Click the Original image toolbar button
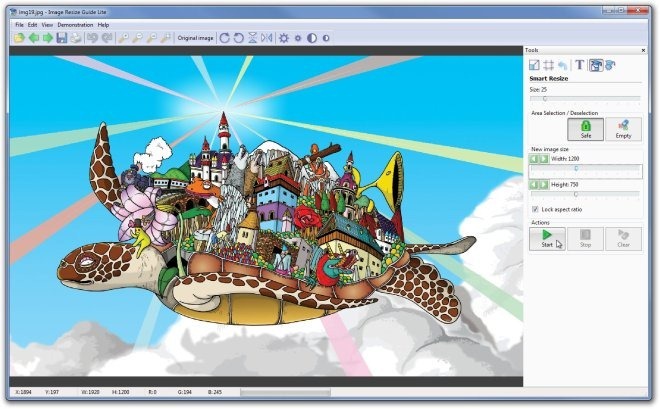 [x=195, y=38]
